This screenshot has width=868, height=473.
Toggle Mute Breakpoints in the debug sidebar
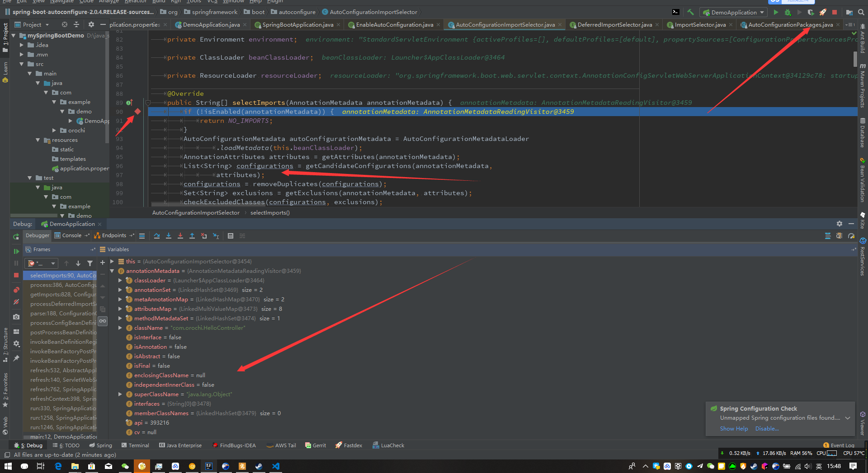(16, 302)
